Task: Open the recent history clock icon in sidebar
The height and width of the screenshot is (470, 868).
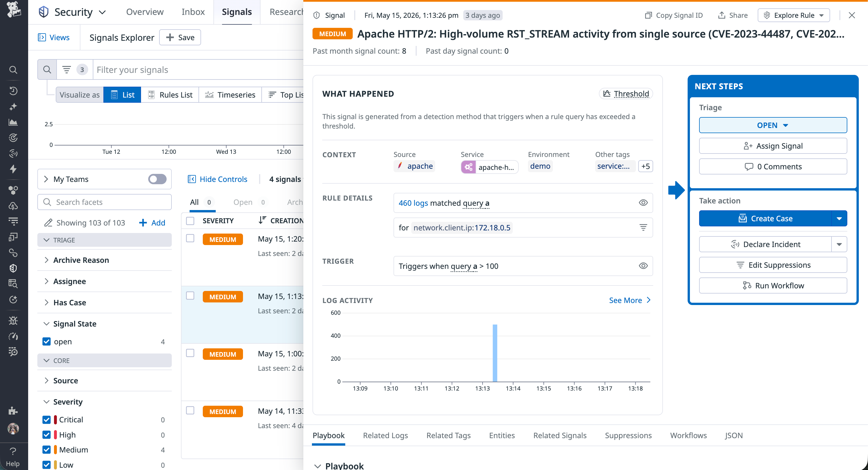Action: (13, 91)
